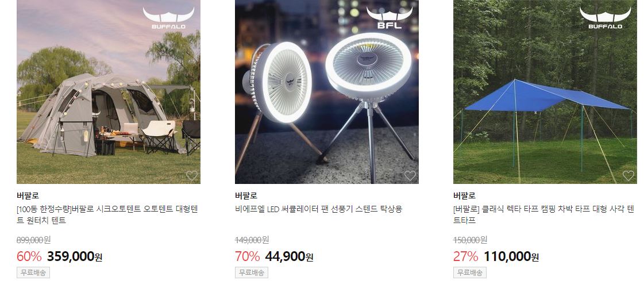This screenshot has width=644, height=284.
Task: Click the 버팔로 brand name above the fan title
Action: click(x=246, y=195)
